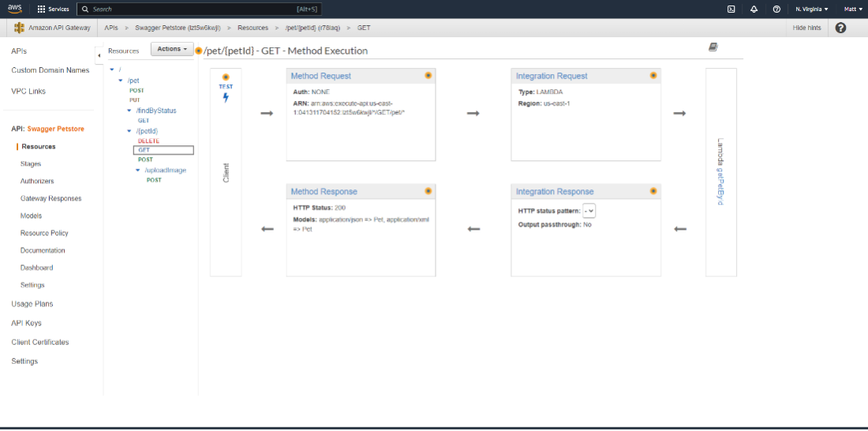This screenshot has height=431, width=868.
Task: Click the orange hint dot above TEST
Action: pyautogui.click(x=226, y=77)
